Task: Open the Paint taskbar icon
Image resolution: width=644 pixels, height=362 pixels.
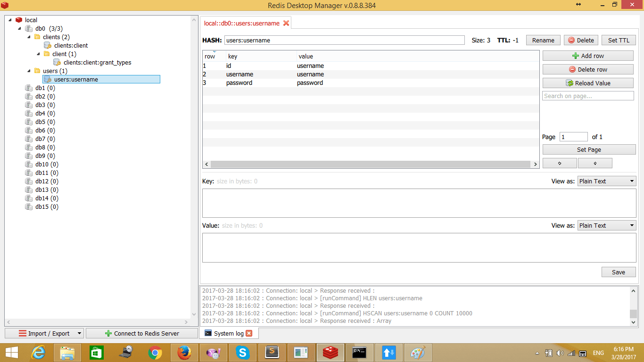Action: tap(418, 353)
